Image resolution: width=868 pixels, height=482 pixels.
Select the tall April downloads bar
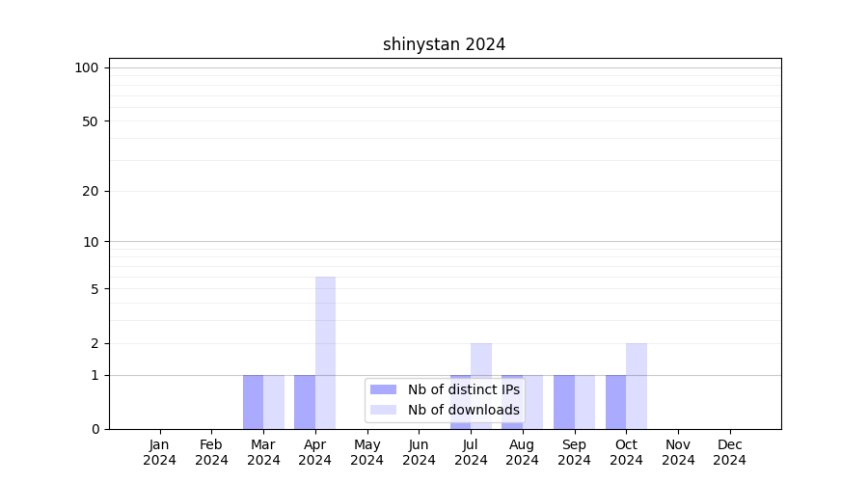tap(326, 352)
